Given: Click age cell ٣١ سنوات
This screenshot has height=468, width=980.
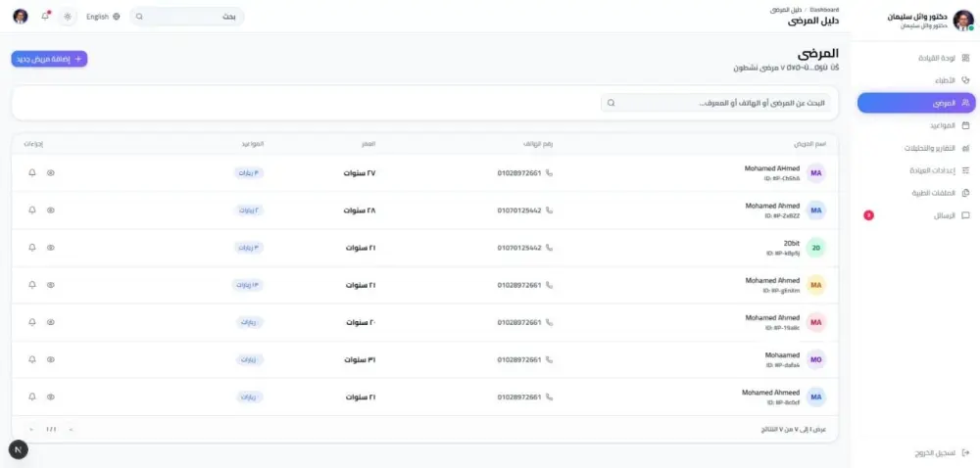Looking at the screenshot, I should (x=360, y=360).
